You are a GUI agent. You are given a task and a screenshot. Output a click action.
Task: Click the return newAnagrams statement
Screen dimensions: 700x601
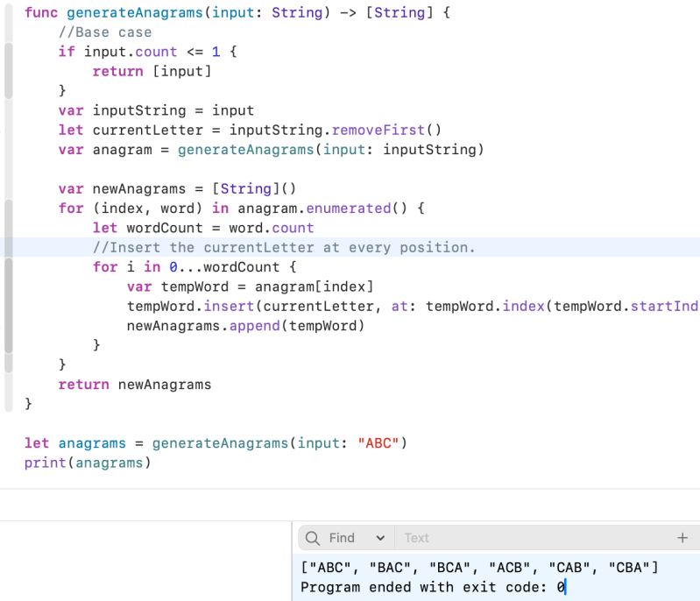click(x=134, y=384)
